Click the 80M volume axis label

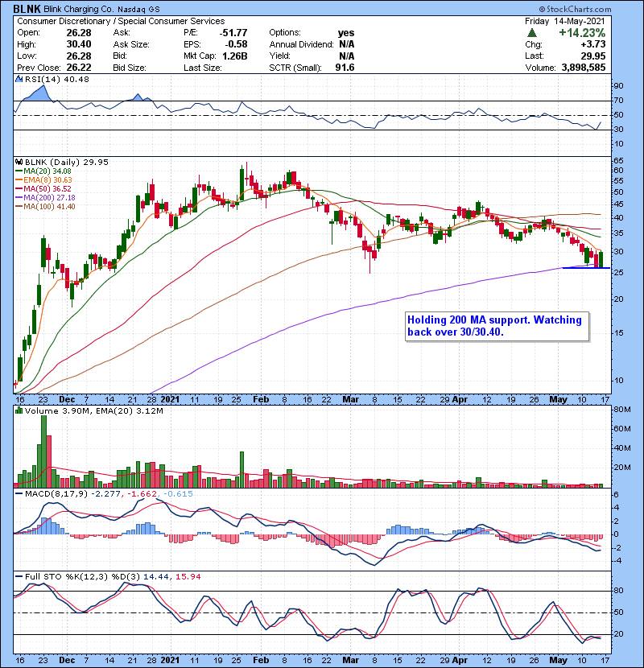click(x=621, y=410)
